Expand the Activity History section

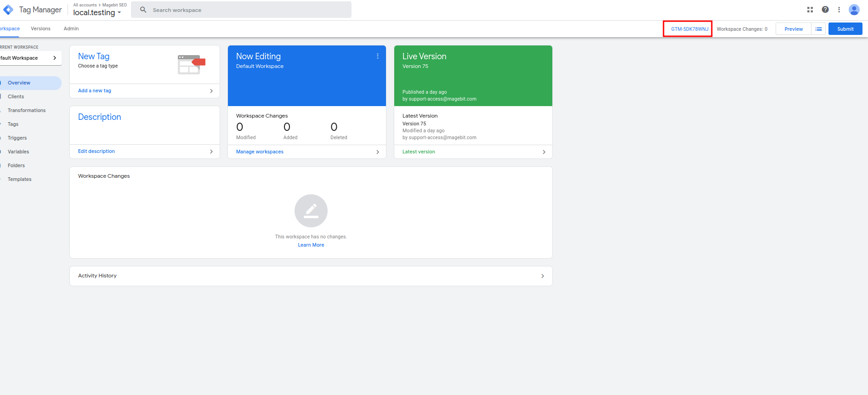[x=542, y=276]
